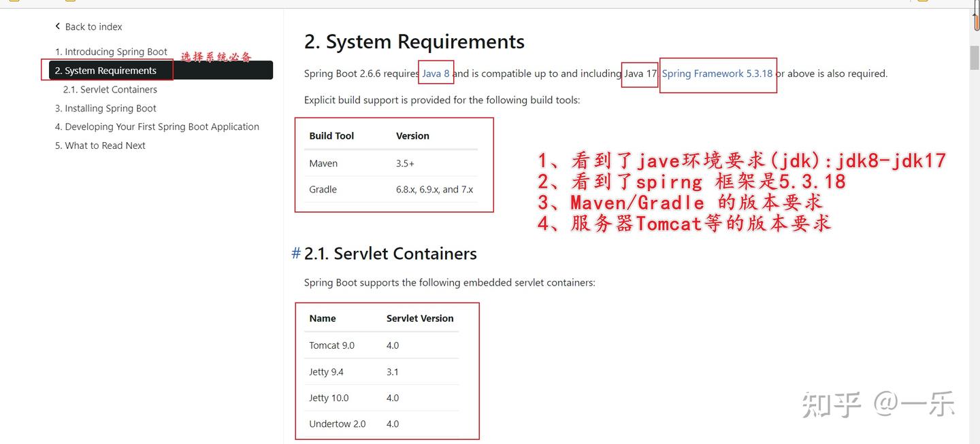Click the back chevron beside Back to index

58,27
